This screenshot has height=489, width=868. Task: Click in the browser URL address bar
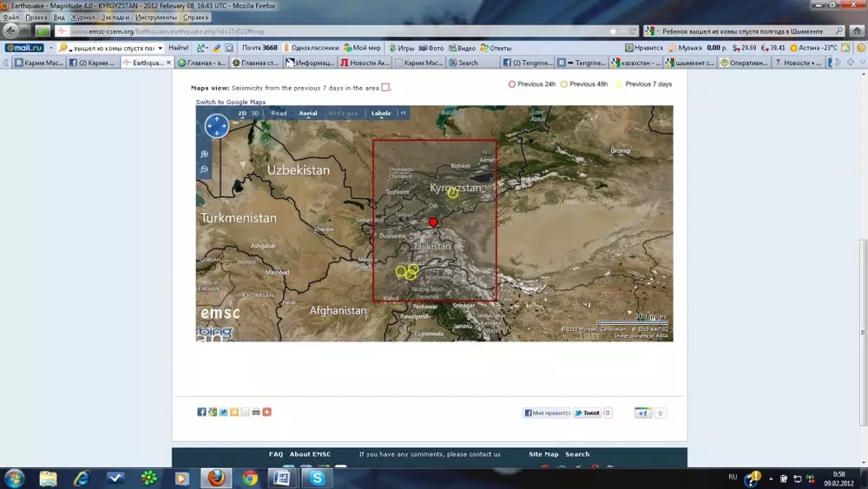pyautogui.click(x=347, y=31)
